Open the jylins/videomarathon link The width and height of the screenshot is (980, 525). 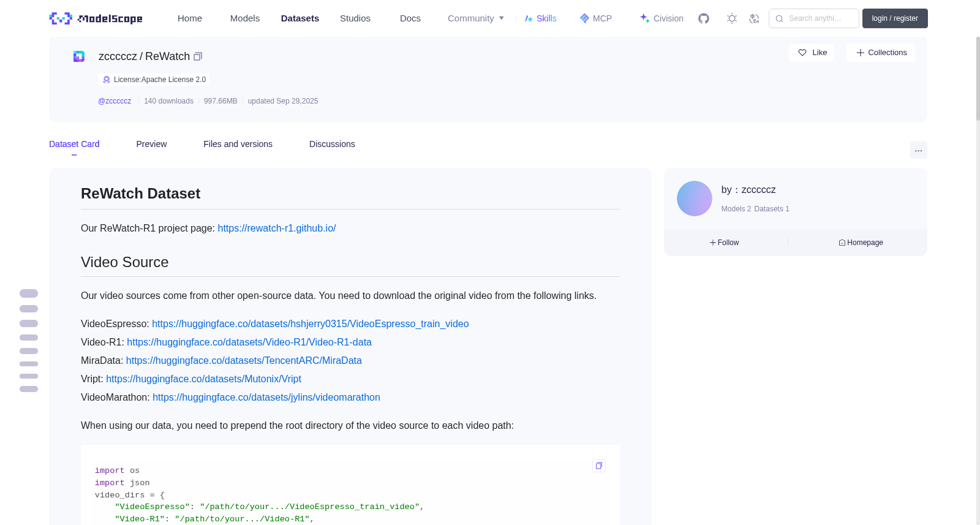(x=266, y=397)
